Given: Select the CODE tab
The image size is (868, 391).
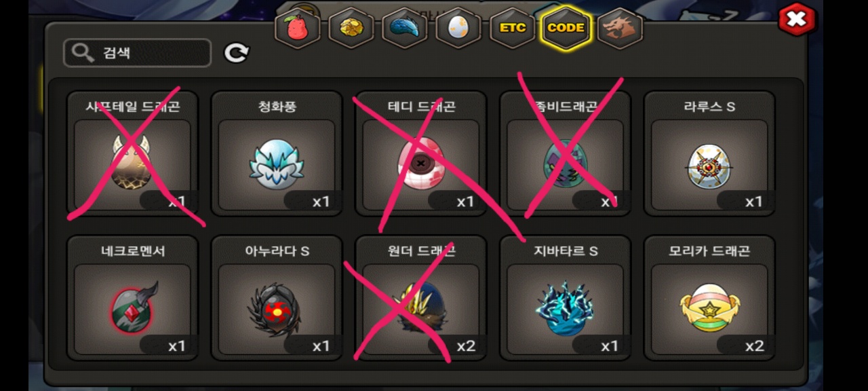Looking at the screenshot, I should point(566,28).
